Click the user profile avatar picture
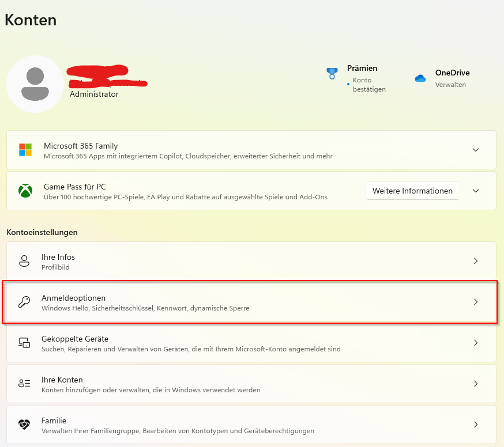The width and height of the screenshot is (504, 447). coord(35,84)
